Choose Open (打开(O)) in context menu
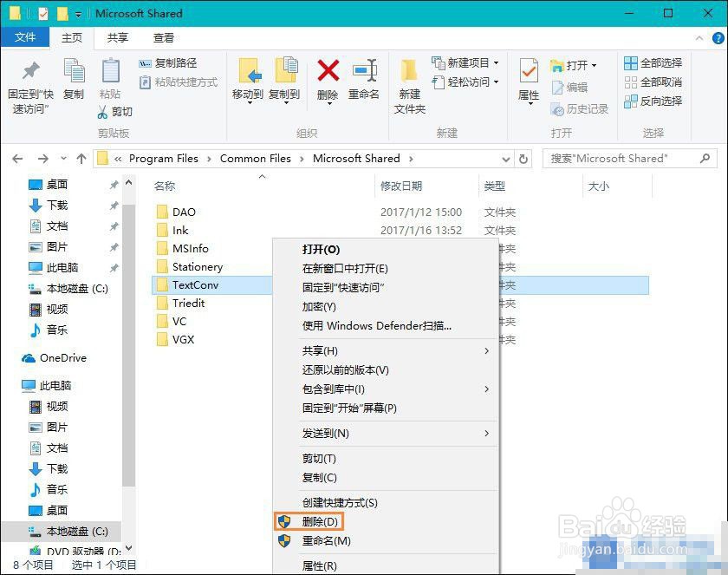This screenshot has width=728, height=575. coord(386,250)
